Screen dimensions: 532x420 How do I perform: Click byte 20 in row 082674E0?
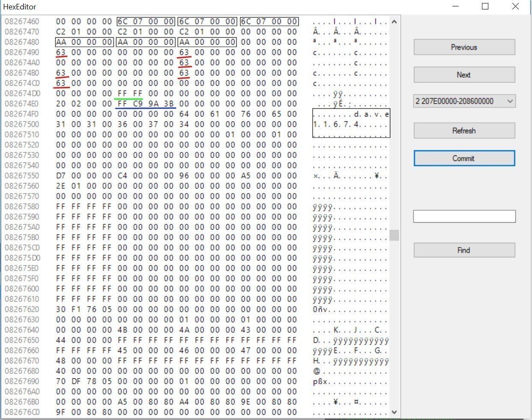[61, 104]
